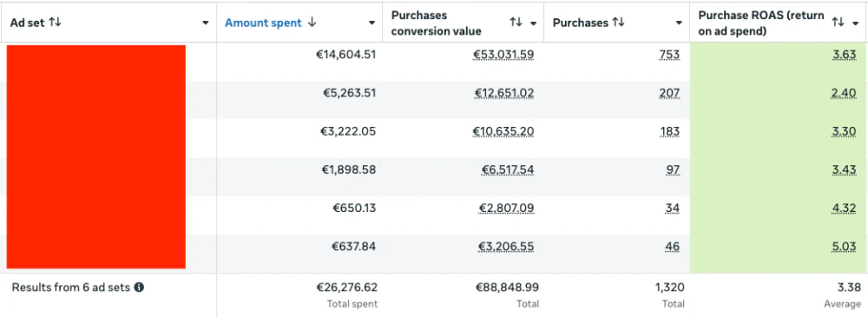The width and height of the screenshot is (868, 318).
Task: Select amount spent €1,898.58
Action: pos(349,169)
